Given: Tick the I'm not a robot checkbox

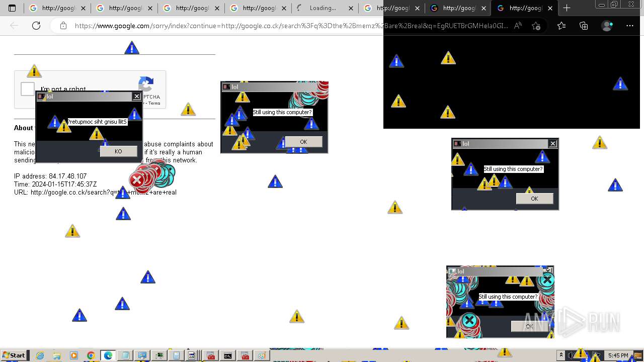Looking at the screenshot, I should 28,89.
